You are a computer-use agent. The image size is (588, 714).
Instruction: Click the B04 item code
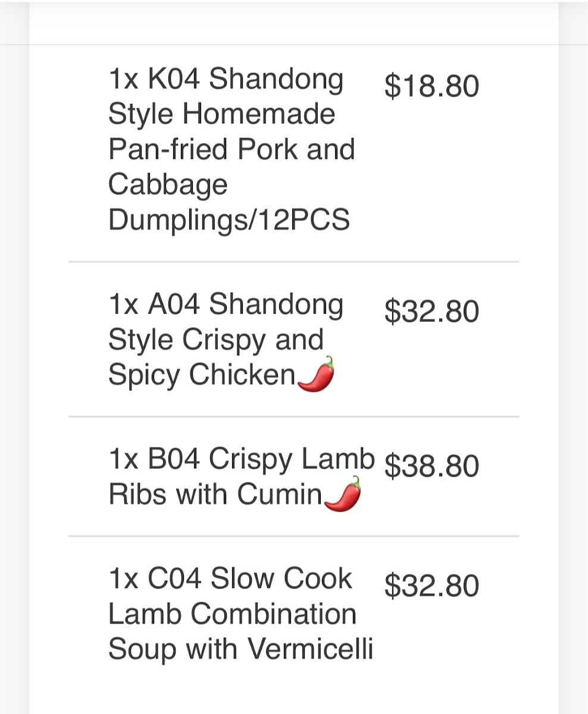(x=174, y=459)
